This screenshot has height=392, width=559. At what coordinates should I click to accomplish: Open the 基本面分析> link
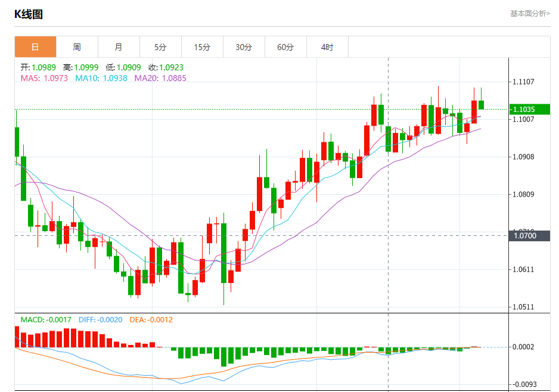[x=530, y=14]
